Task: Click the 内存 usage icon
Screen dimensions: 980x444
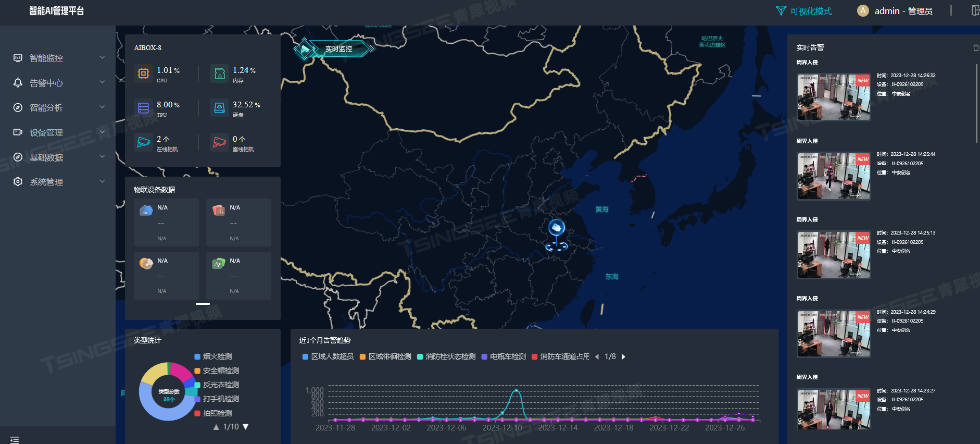Action: tap(219, 73)
